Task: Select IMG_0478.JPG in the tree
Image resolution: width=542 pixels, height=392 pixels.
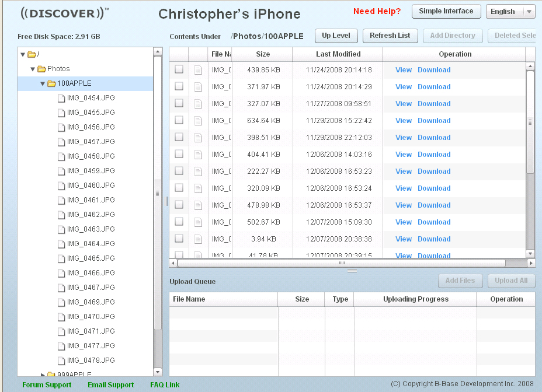Action: point(91,360)
